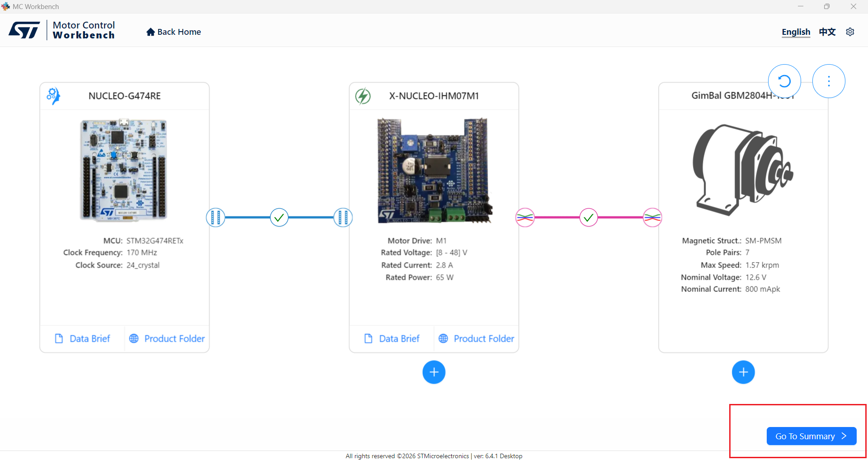868x460 pixels.
Task: Minimize the MC Workbench window
Action: pyautogui.click(x=801, y=6)
